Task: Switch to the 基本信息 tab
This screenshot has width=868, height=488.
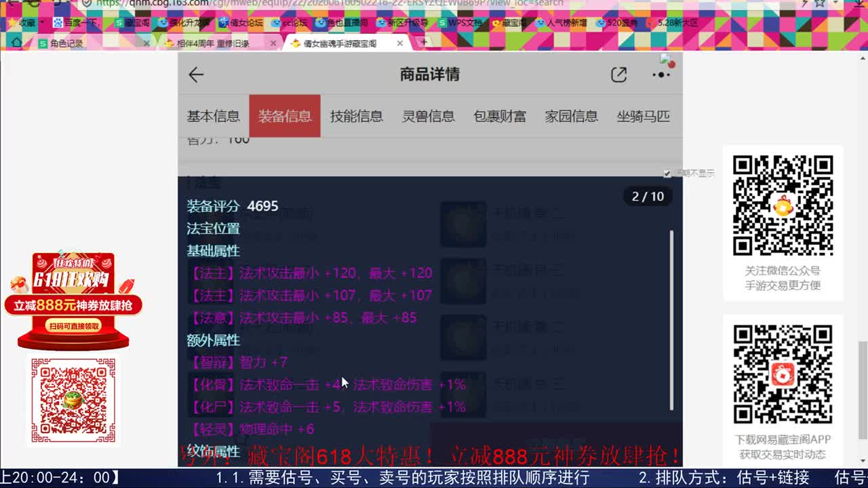Action: click(x=213, y=116)
